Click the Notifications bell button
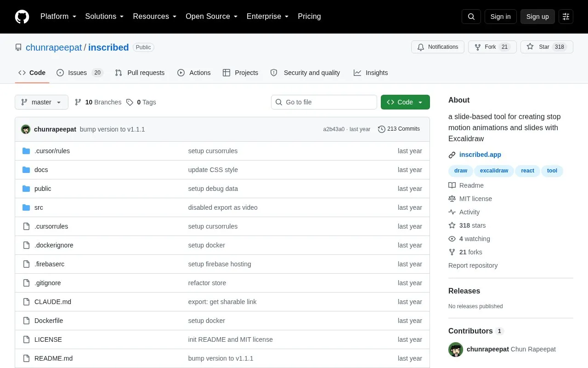This screenshot has height=368, width=588. click(438, 47)
